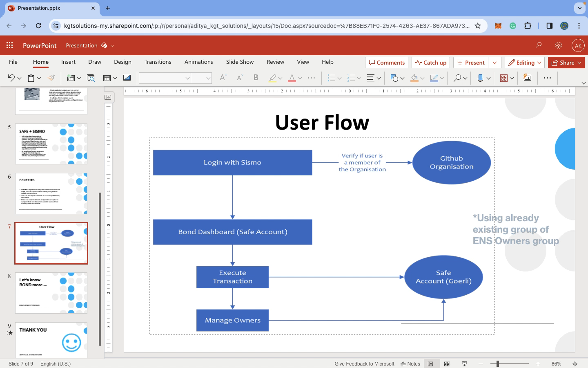
Task: Select the Login with Sismo box
Action: point(232,162)
